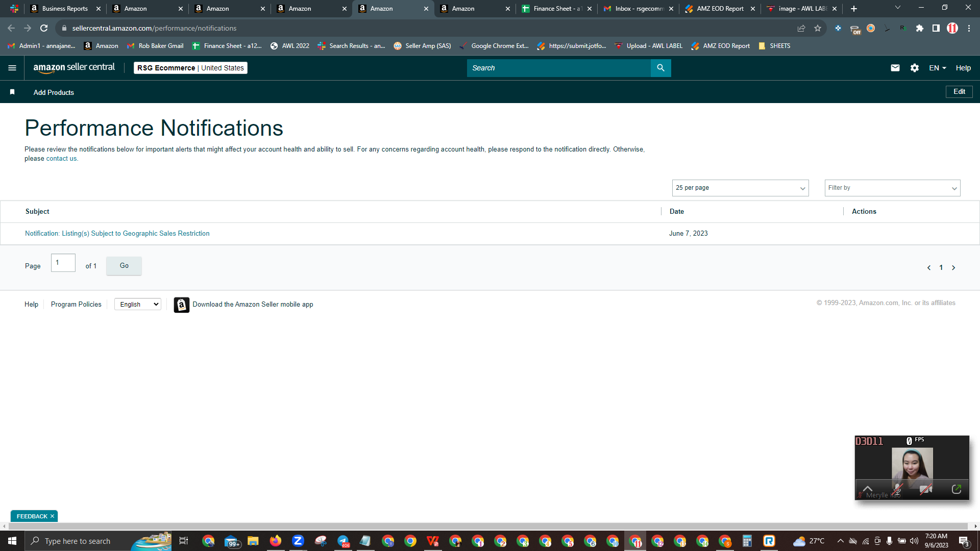Screen dimensions: 980x551
Task: Open the 25 per page dropdown
Action: pyautogui.click(x=740, y=188)
